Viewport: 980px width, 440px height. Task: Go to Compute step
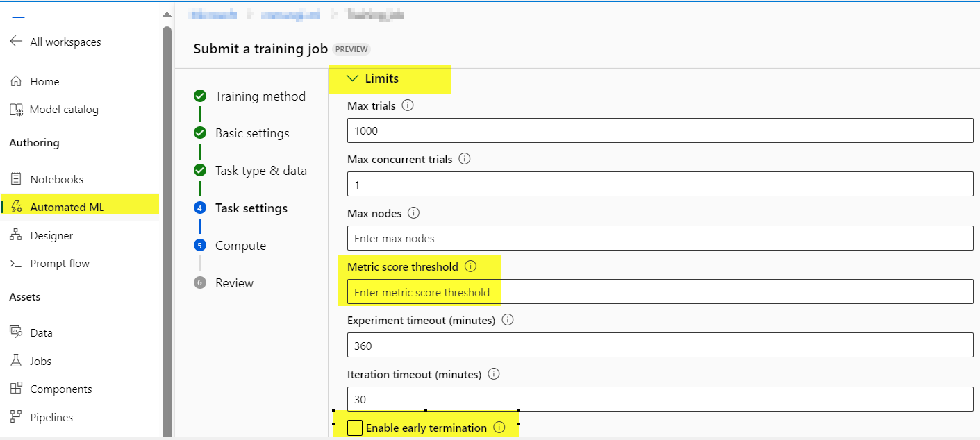pyautogui.click(x=240, y=246)
